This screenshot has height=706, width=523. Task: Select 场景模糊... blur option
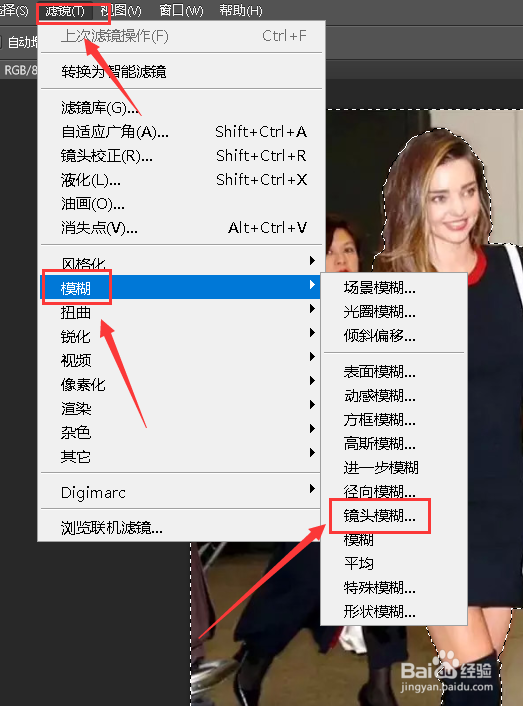394,287
